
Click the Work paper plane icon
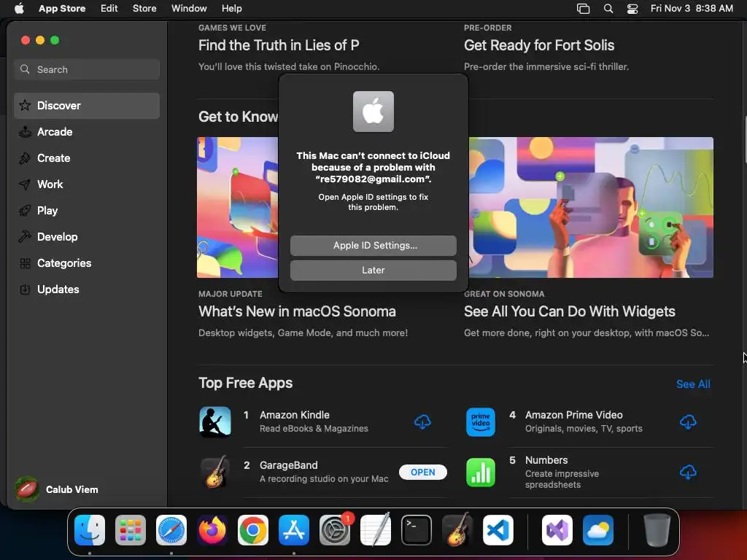[25, 184]
